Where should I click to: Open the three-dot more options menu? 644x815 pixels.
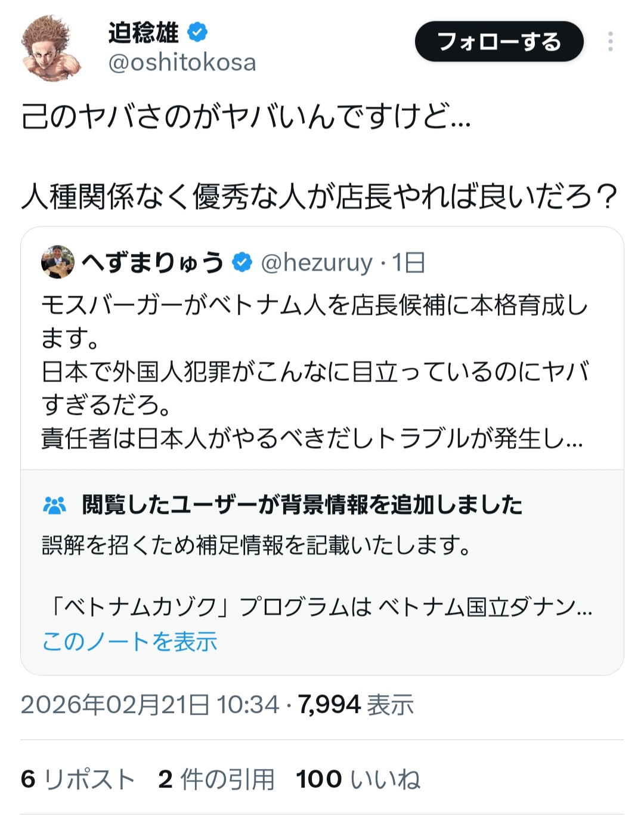point(610,42)
